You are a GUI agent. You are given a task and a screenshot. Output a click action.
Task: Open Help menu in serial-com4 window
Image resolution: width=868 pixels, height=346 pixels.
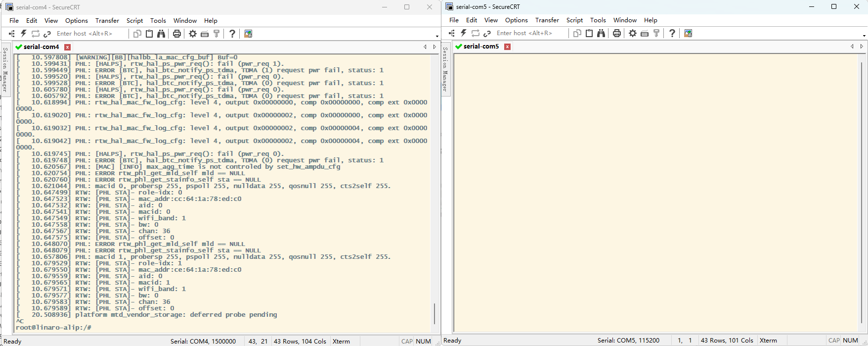[x=211, y=20]
